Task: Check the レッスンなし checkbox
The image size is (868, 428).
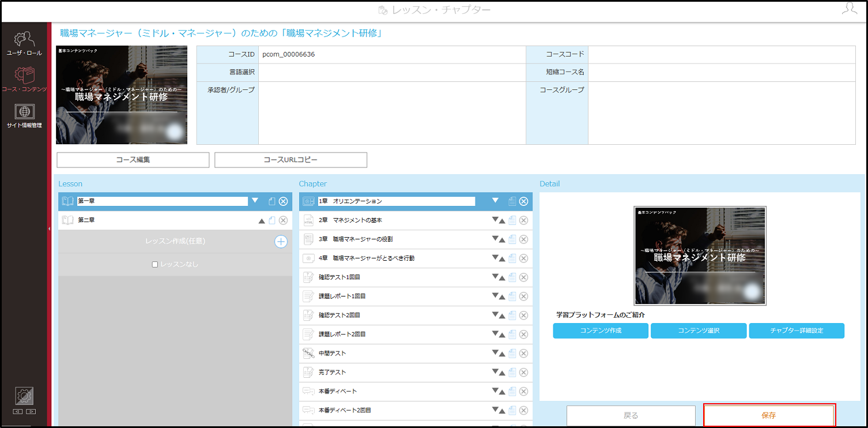Action: (154, 264)
